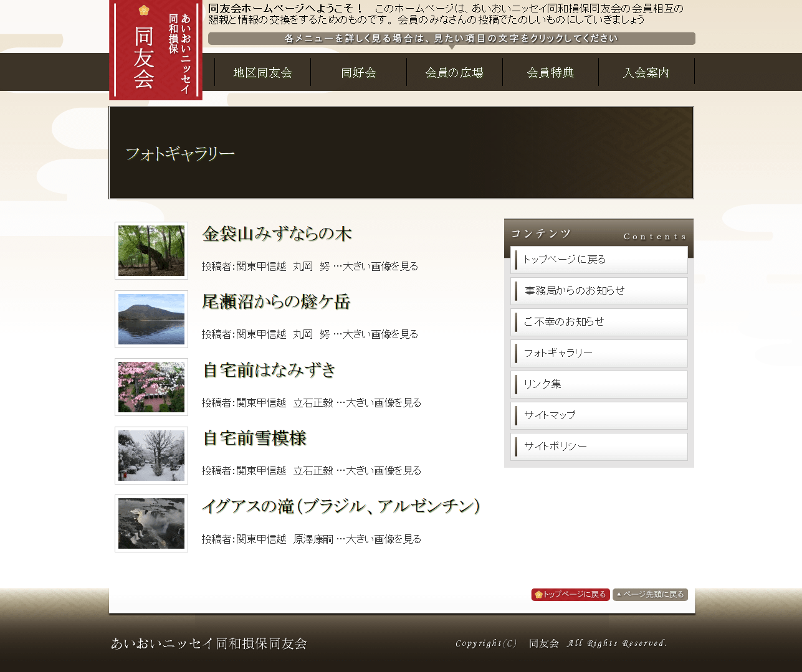This screenshot has height=672, width=802.
Task: Click the title 尾瀬沼からの燧ケ岳
Action: 276,302
